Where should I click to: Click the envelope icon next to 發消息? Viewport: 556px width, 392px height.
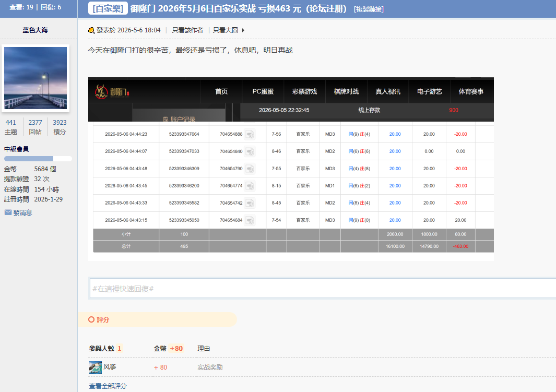click(x=8, y=212)
